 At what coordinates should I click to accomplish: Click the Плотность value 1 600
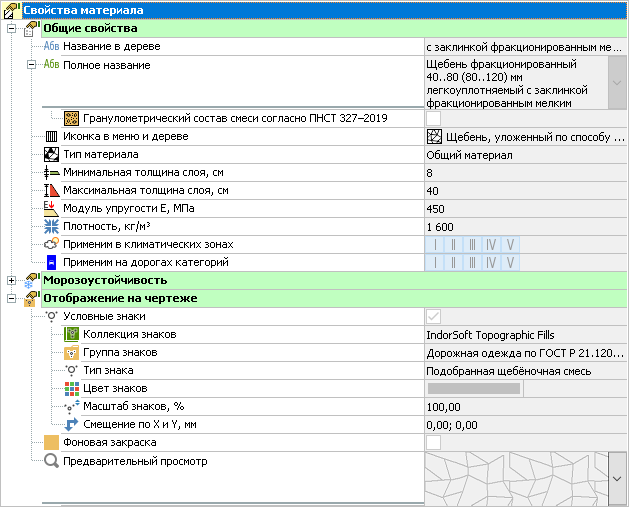(x=526, y=227)
